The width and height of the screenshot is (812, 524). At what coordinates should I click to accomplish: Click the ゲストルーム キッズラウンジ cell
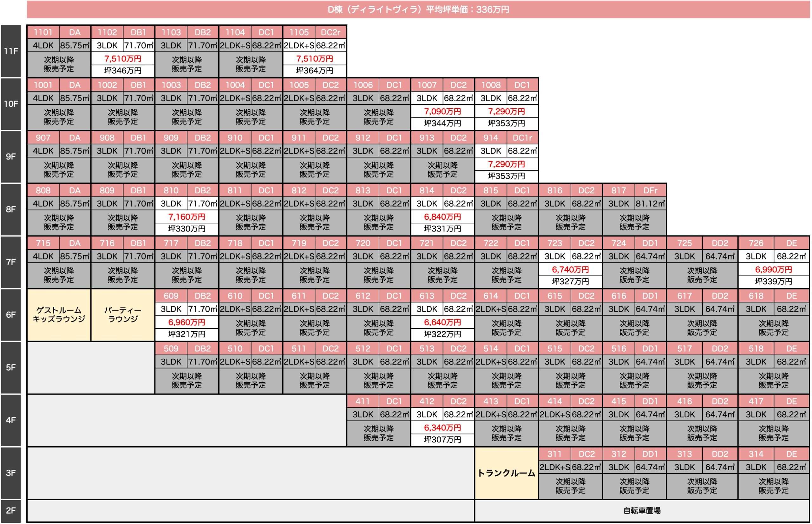(59, 315)
